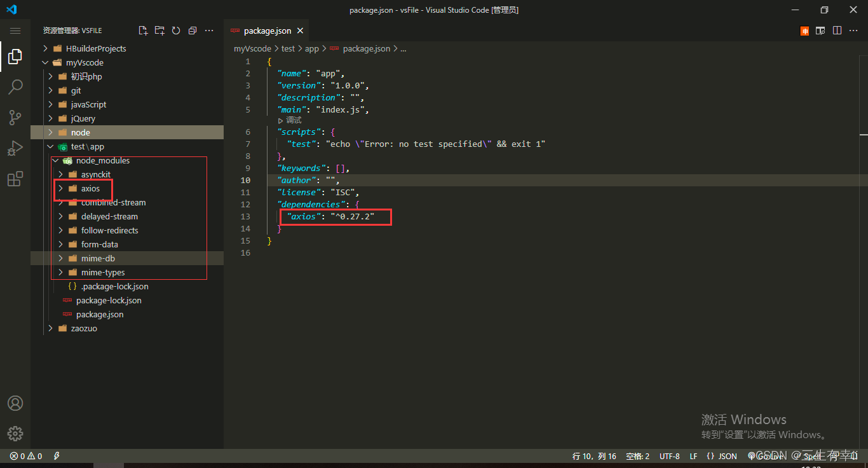Click the myVscode breadcrumb

point(252,48)
